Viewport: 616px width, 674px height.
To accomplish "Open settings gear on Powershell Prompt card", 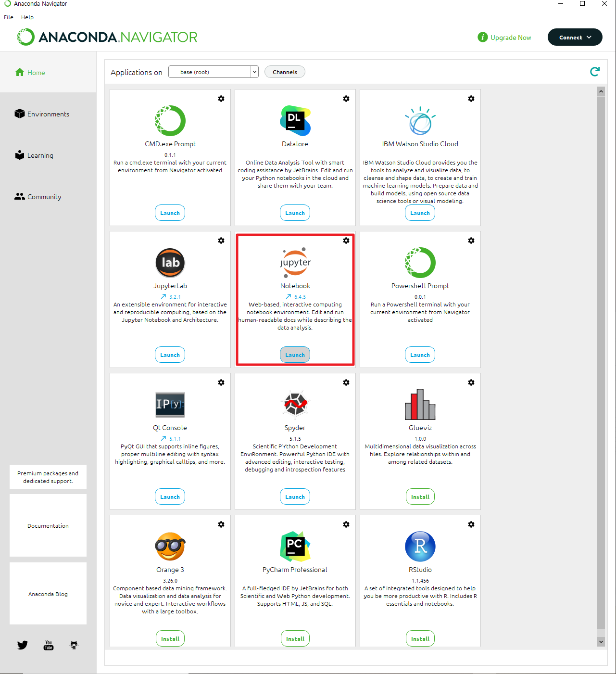I will pos(471,241).
